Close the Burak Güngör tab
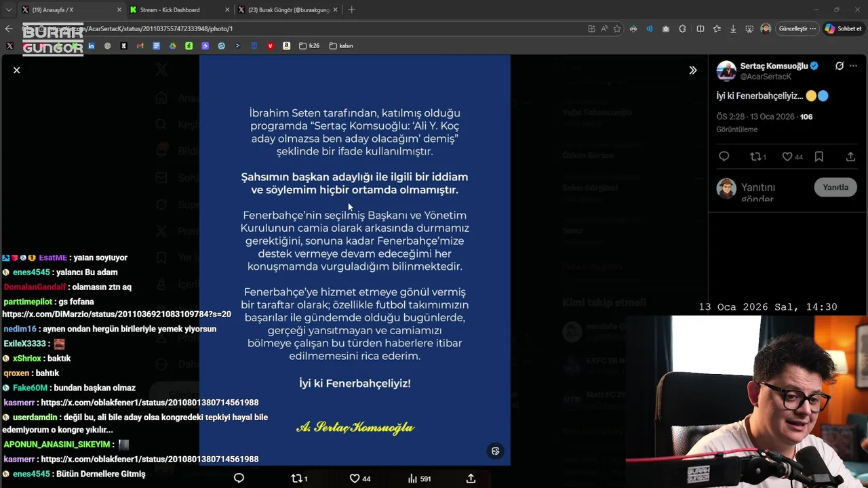868x488 pixels. click(x=336, y=9)
